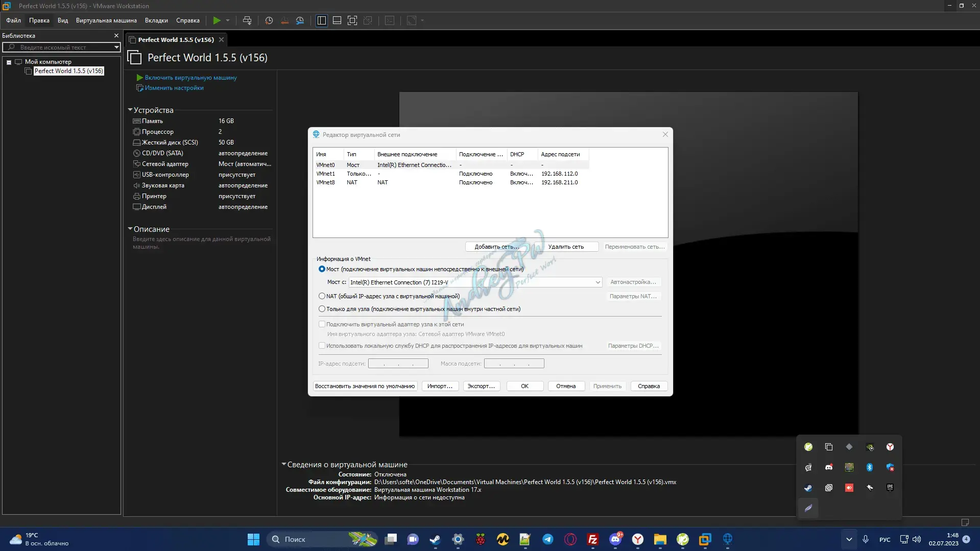This screenshot has height=551, width=980.
Task: Click the Отмена button
Action: click(x=566, y=386)
